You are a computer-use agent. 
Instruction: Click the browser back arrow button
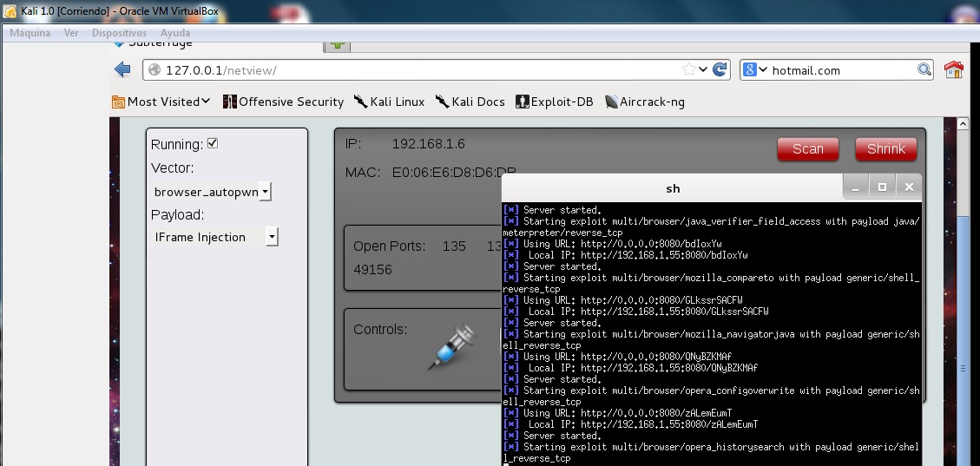click(122, 70)
